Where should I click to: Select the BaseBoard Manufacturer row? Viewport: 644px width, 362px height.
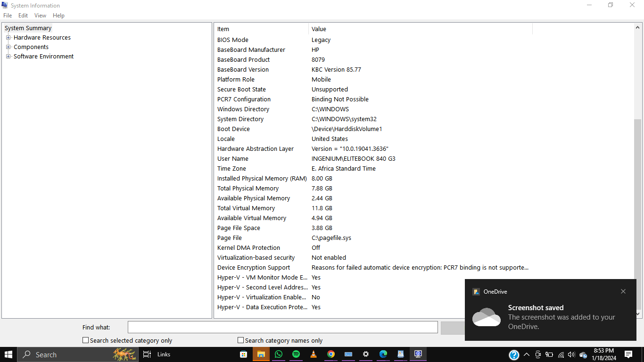coord(373,50)
